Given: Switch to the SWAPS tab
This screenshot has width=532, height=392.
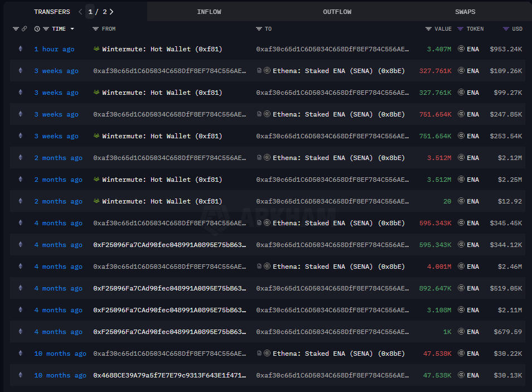Looking at the screenshot, I should 465,11.
